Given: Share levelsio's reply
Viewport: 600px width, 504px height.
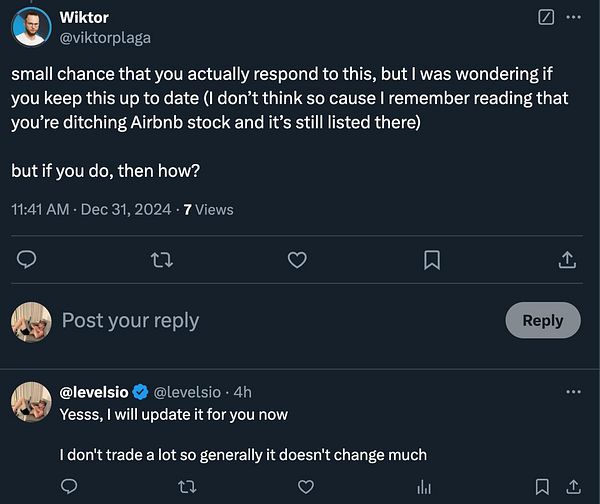Looking at the screenshot, I should (573, 487).
